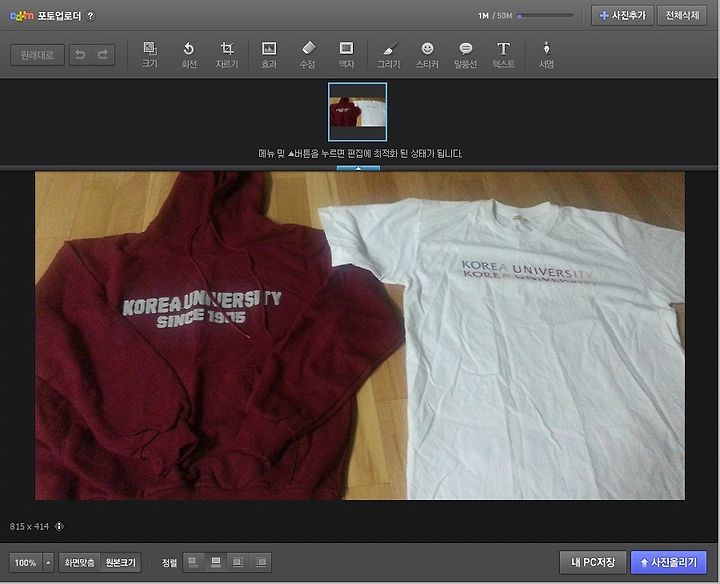This screenshot has width=720, height=584.
Task: Toggle 화면맞춤 fit-to-screen view
Action: pyautogui.click(x=79, y=562)
